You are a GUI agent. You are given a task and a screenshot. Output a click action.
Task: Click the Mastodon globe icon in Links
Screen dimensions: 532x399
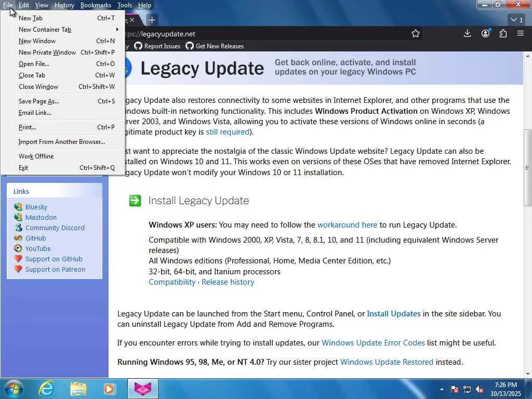point(18,217)
